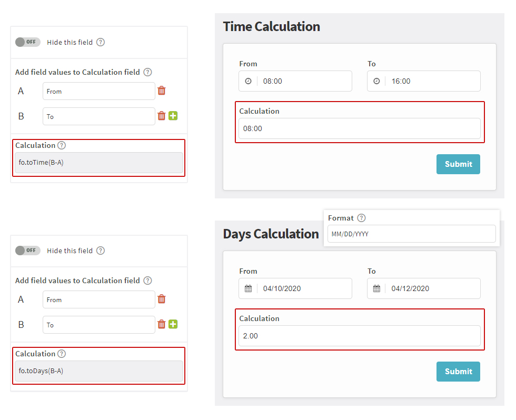The height and width of the screenshot is (420, 516).
Task: Click calendar icon in From date field
Action: [249, 288]
